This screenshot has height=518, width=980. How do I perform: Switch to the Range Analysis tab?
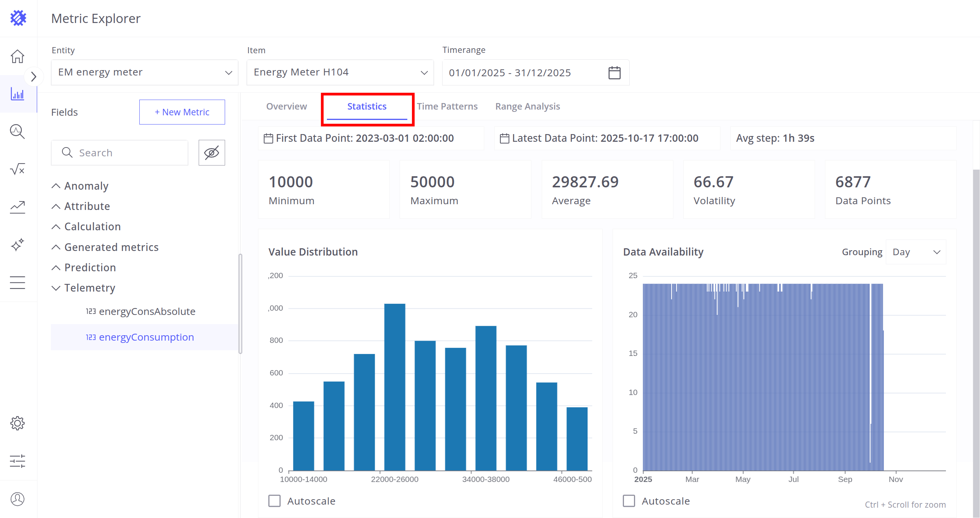[528, 107]
